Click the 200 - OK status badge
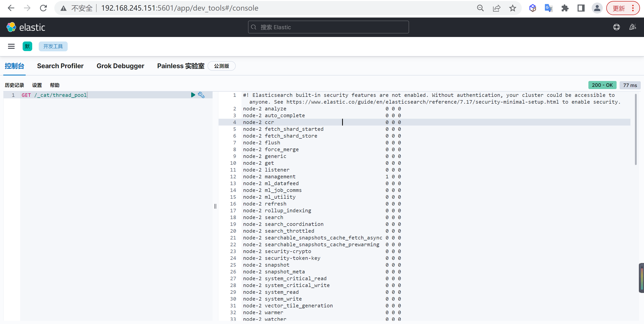The height and width of the screenshot is (324, 644). click(602, 85)
